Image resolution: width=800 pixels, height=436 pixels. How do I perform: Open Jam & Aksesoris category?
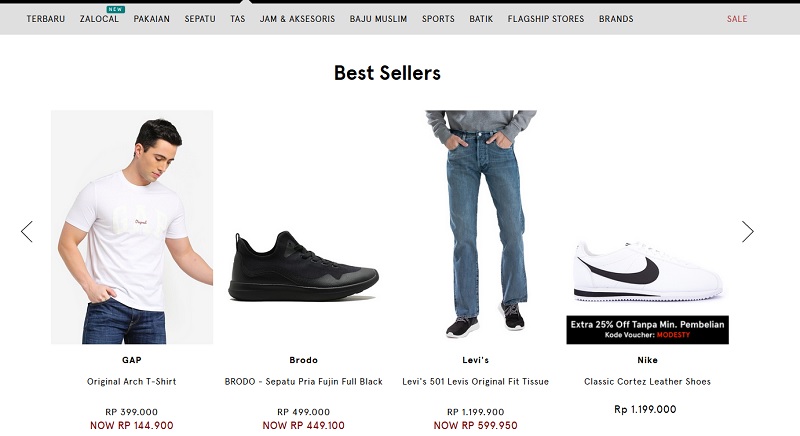coord(297,19)
